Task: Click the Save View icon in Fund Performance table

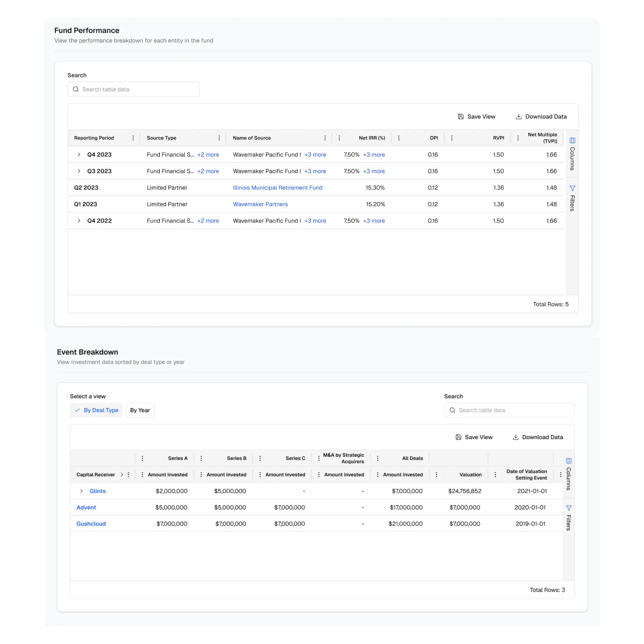Action: [461, 117]
